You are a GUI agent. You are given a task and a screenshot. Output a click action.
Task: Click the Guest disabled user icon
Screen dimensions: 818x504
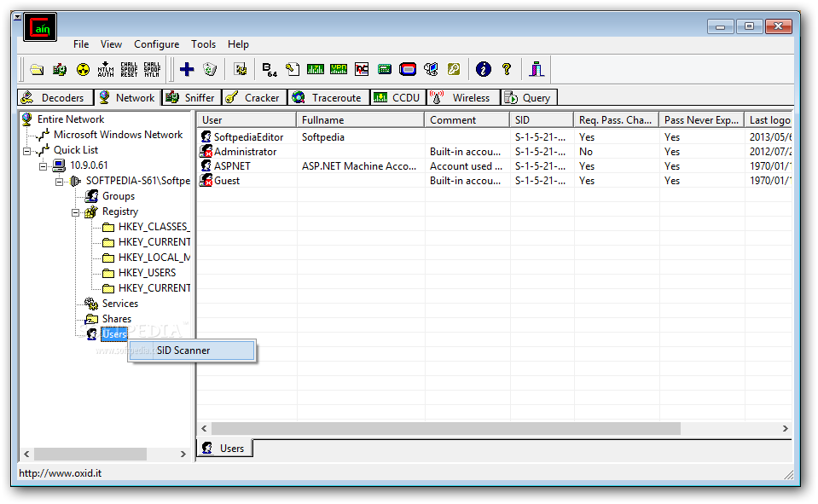pos(206,181)
